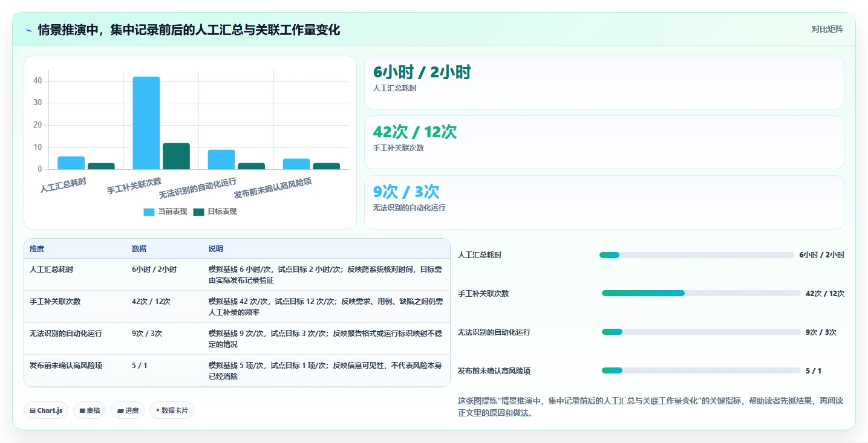Click the 人工汇总耗时 progress bar

[696, 255]
